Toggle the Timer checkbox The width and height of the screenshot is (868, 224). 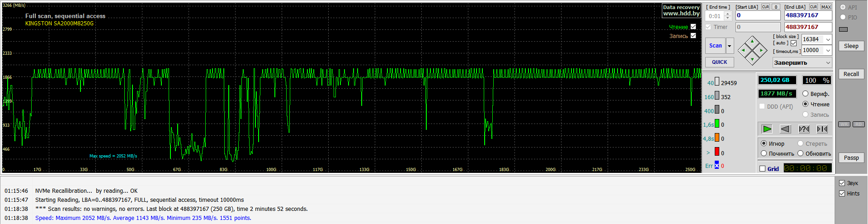(x=708, y=27)
